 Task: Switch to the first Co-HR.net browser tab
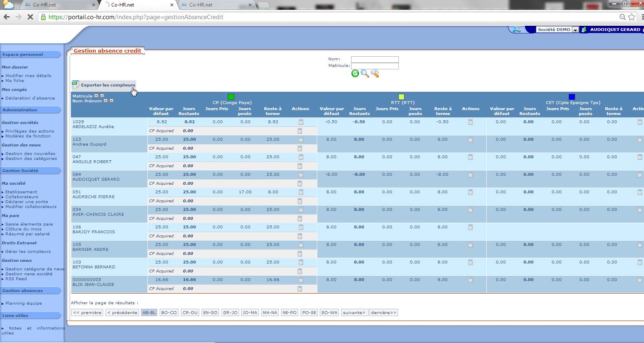coord(44,5)
